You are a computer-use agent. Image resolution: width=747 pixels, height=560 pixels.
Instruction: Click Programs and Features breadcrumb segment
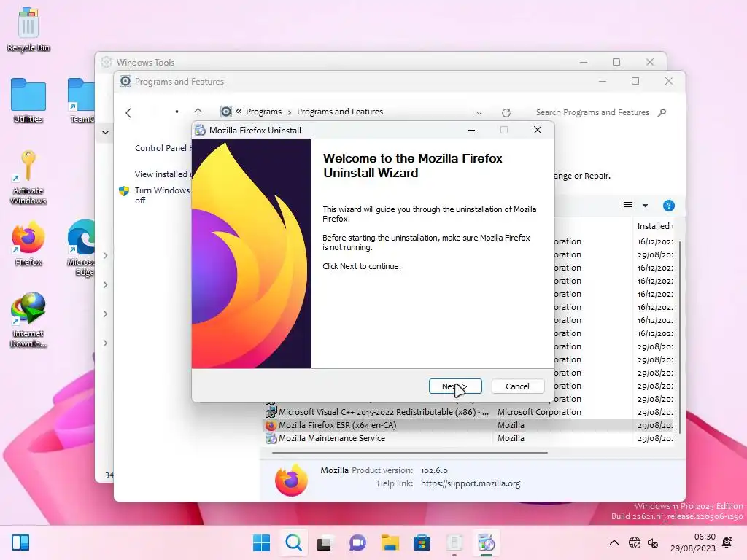340,112
